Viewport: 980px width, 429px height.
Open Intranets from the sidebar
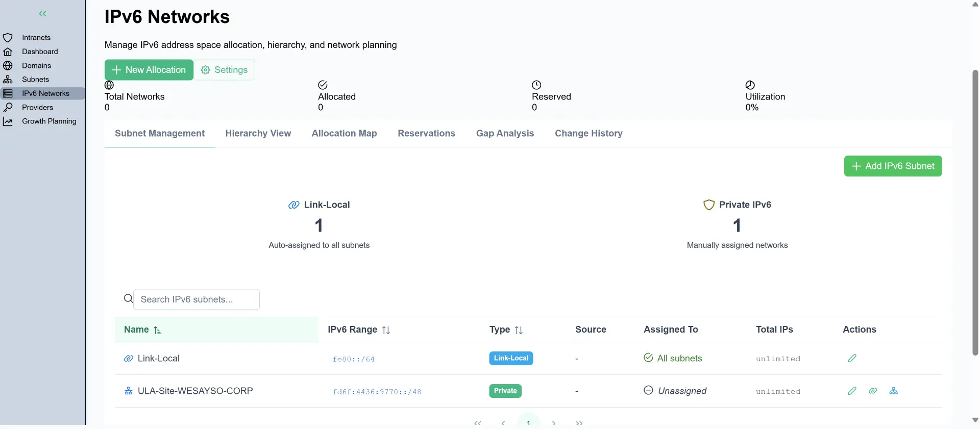(36, 38)
